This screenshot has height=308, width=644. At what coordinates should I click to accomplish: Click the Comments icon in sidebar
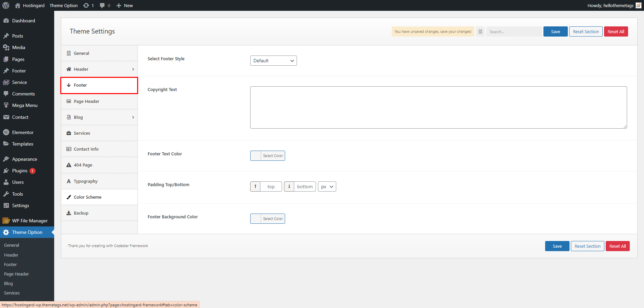pos(6,94)
